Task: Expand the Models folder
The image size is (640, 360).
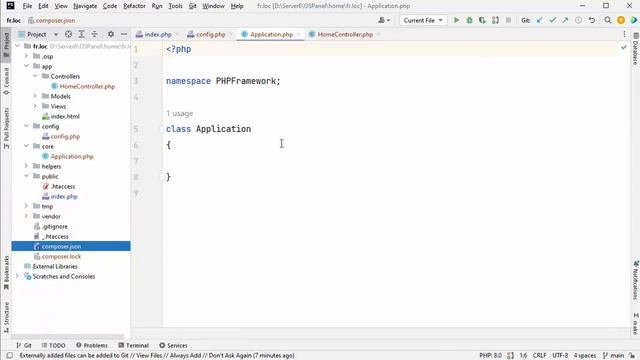Action: (x=36, y=96)
